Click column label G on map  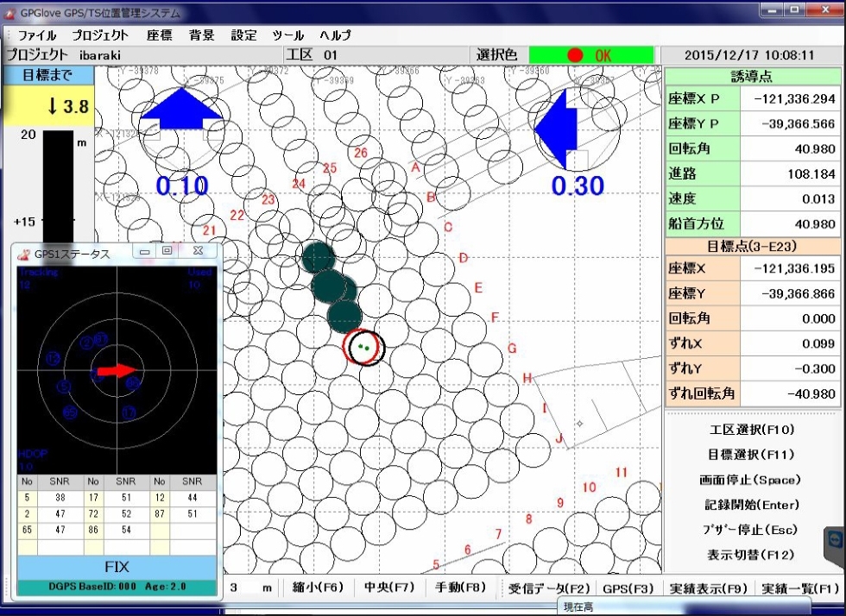512,349
